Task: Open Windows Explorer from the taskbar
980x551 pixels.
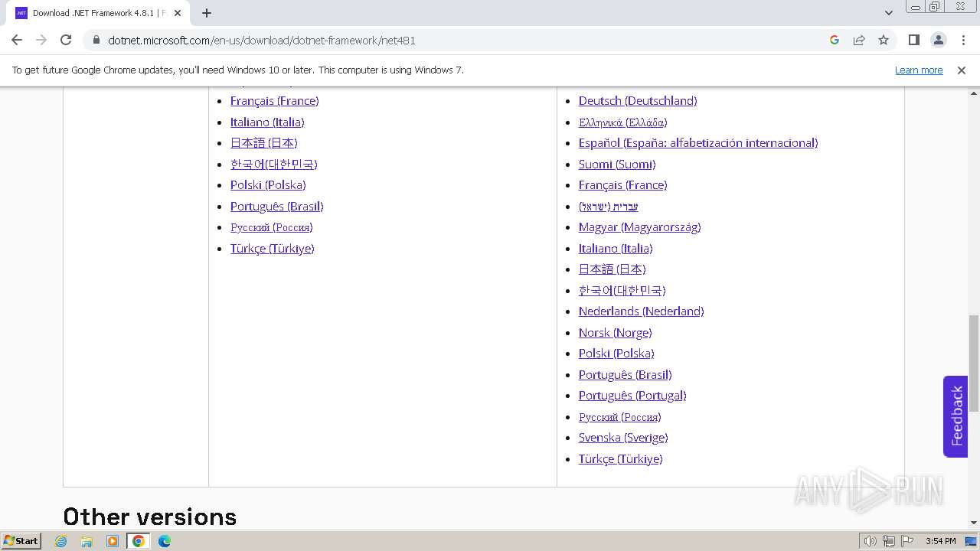Action: (x=87, y=541)
